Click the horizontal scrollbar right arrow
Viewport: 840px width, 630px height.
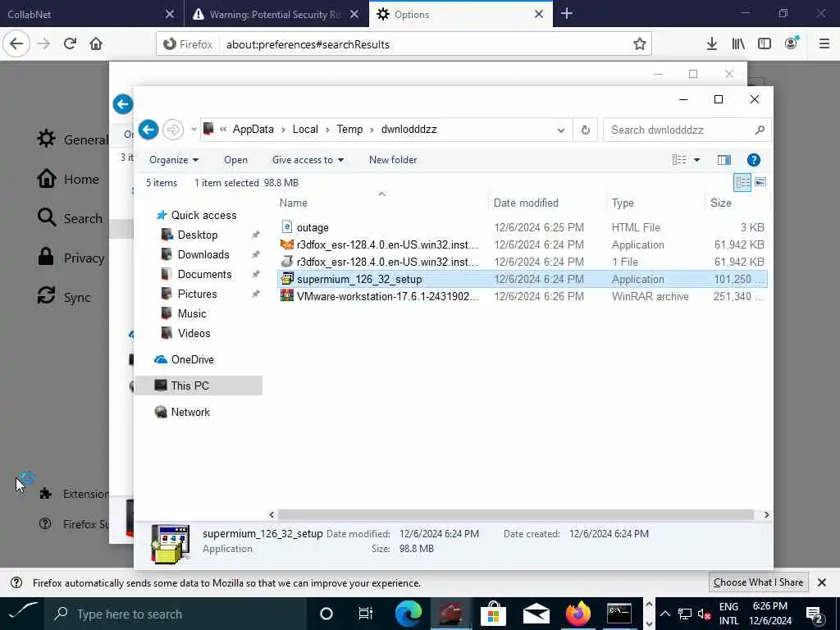coord(766,515)
